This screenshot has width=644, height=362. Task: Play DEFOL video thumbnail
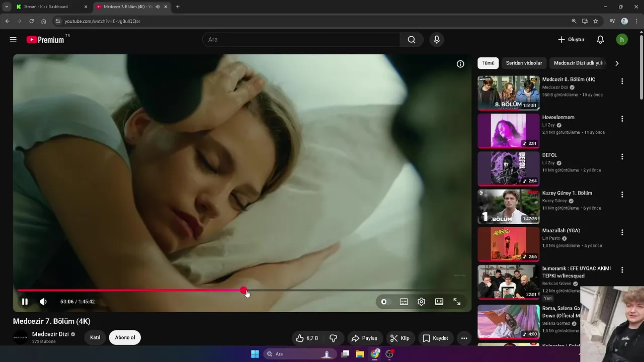click(x=508, y=168)
